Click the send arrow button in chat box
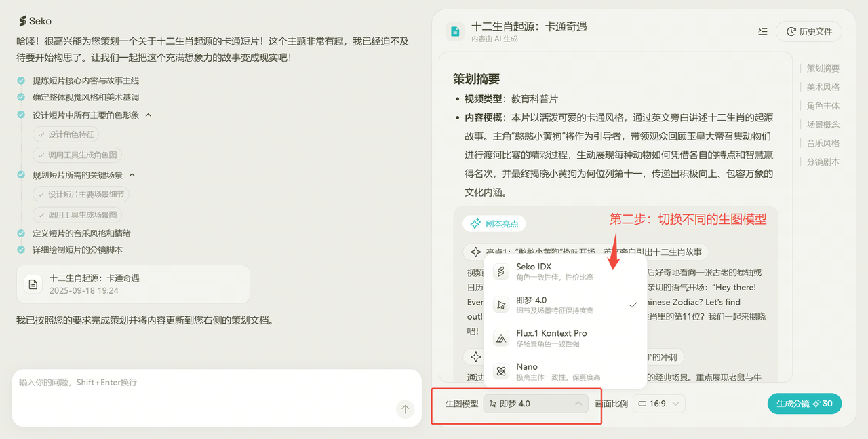The image size is (868, 439). 405,409
